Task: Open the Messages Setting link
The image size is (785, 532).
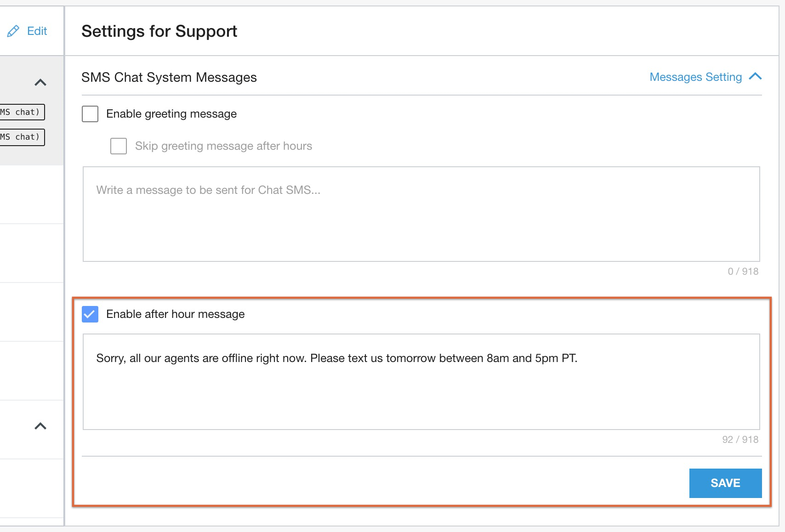Action: pyautogui.click(x=695, y=77)
